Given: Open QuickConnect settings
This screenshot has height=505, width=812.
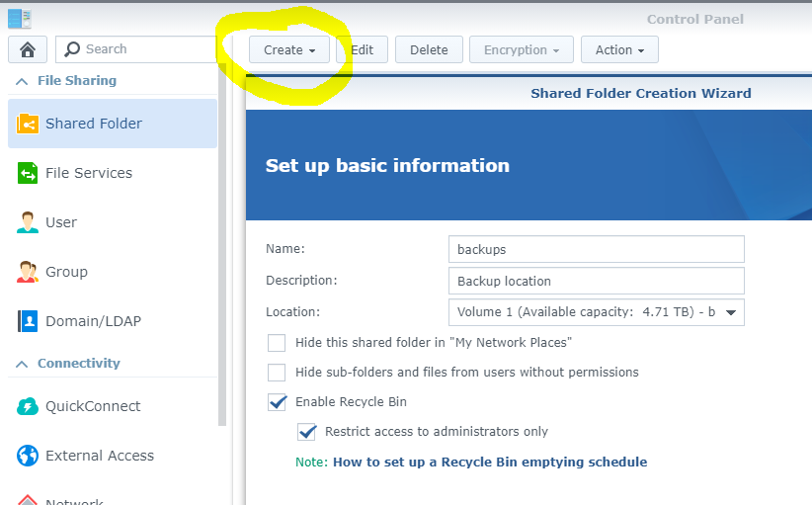Looking at the screenshot, I should [113, 406].
